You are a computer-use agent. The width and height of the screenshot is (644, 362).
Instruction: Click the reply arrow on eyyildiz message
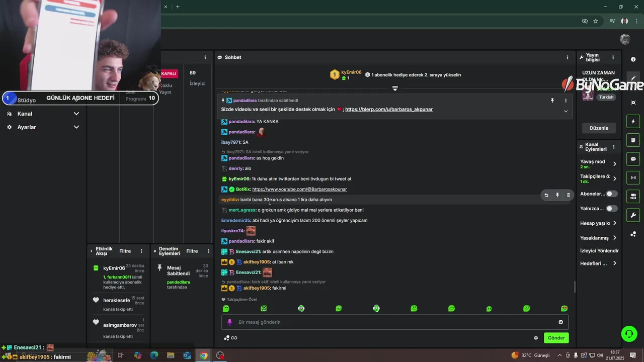(x=546, y=195)
